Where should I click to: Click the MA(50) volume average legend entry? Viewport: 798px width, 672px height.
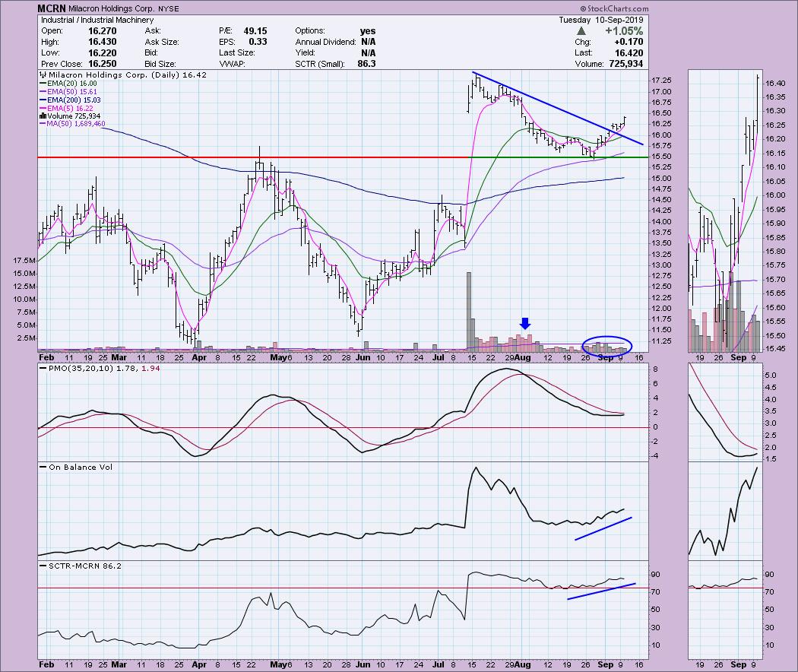(79, 123)
